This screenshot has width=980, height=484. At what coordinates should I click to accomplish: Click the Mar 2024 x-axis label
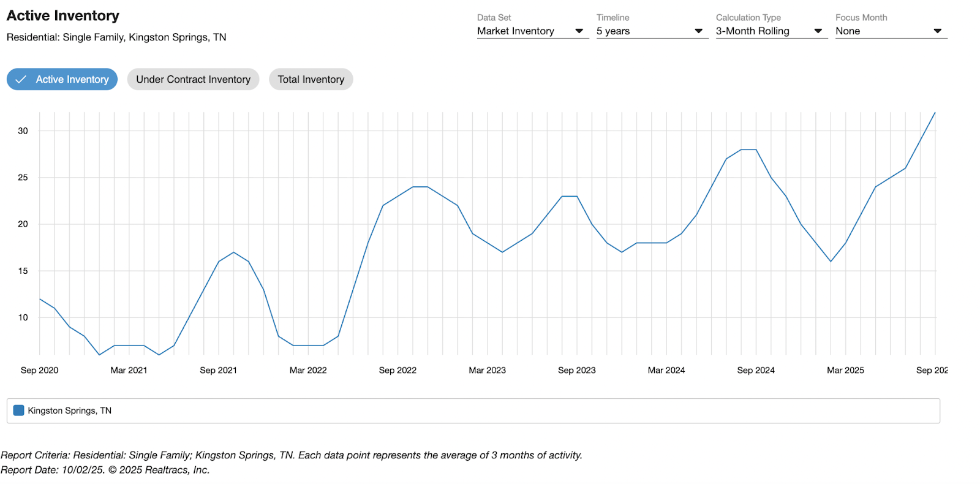click(x=666, y=370)
